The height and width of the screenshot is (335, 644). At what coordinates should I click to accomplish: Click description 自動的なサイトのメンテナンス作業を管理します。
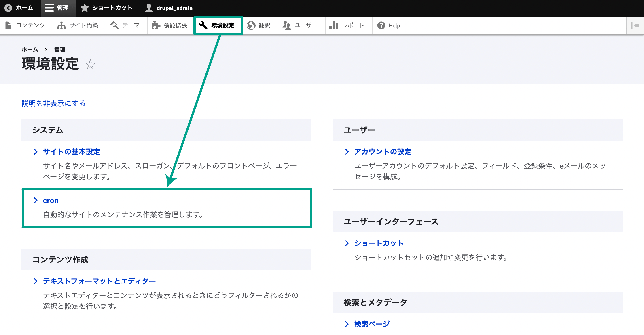tap(123, 214)
